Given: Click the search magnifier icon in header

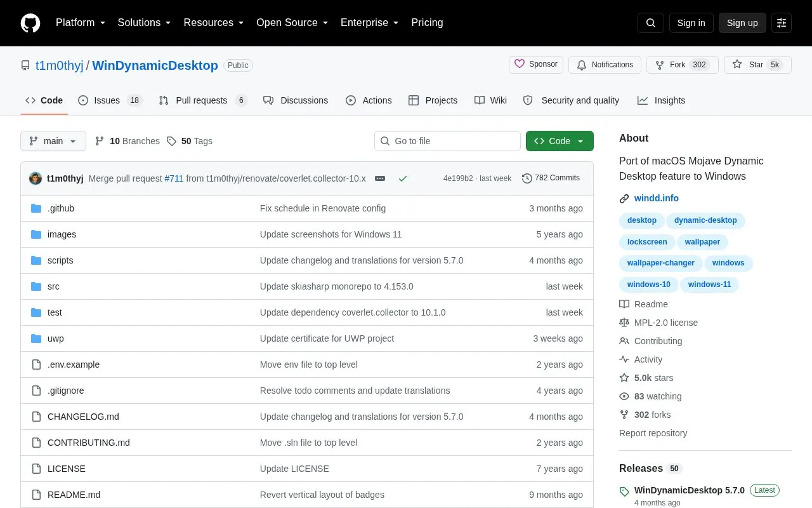Looking at the screenshot, I should point(651,23).
